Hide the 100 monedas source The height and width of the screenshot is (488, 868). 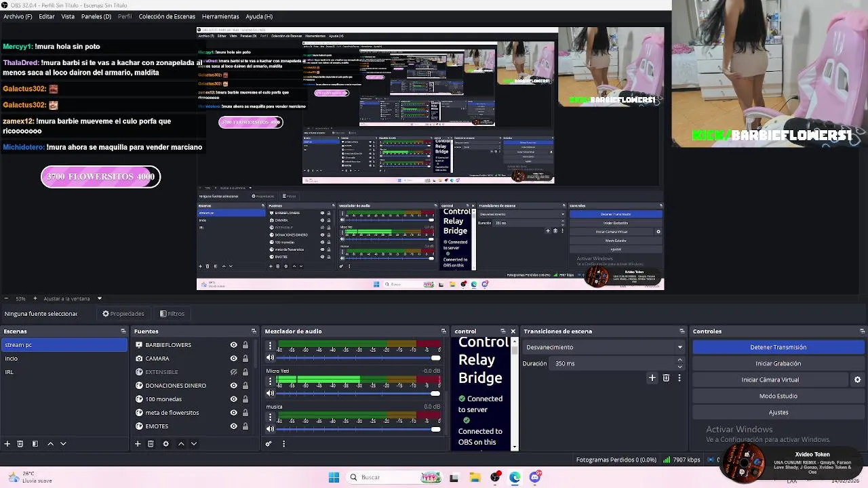tap(233, 399)
